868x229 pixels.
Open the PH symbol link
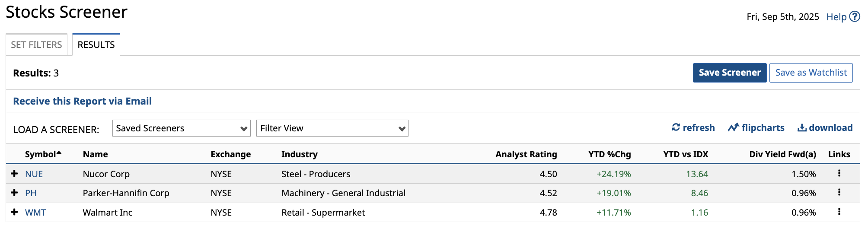coord(31,193)
